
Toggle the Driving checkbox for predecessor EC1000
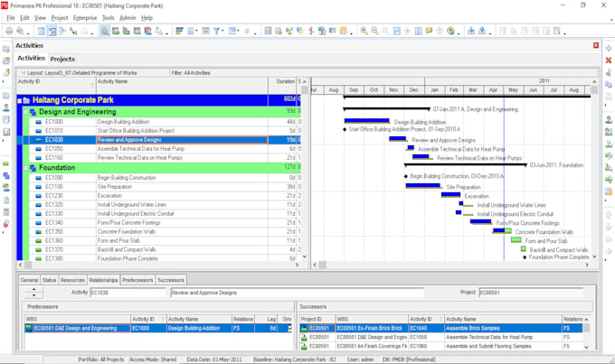coord(289,329)
